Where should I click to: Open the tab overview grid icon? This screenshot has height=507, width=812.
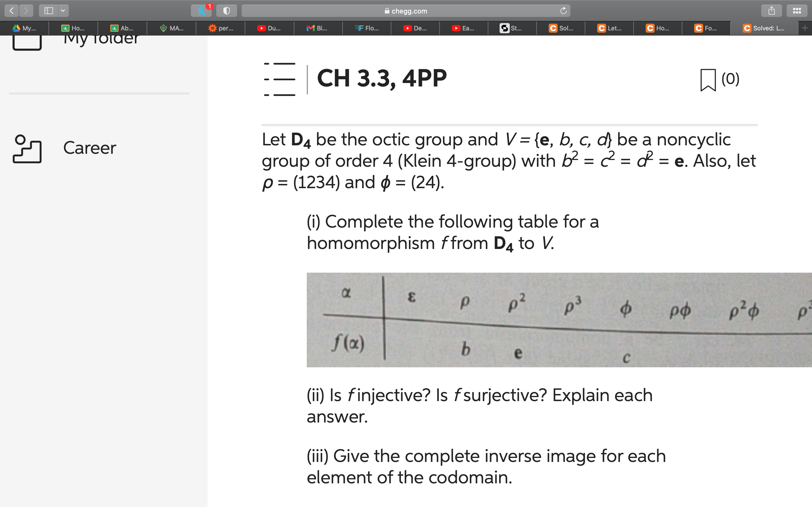[797, 10]
